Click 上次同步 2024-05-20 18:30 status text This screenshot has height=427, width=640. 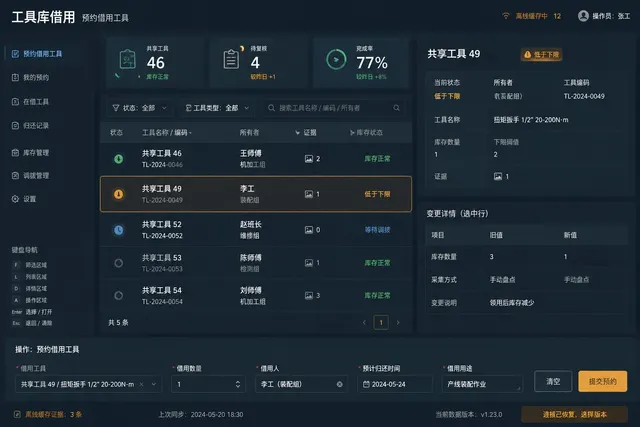[200, 414]
